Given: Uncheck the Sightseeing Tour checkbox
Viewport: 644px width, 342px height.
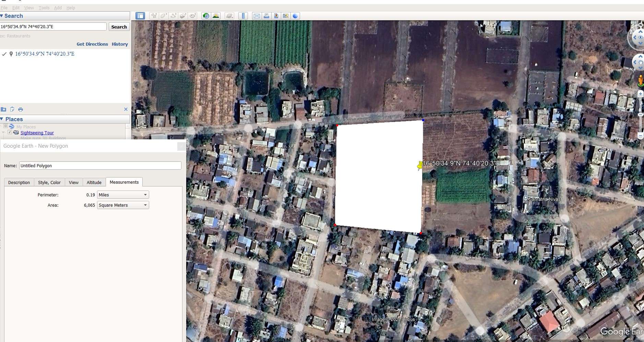Looking at the screenshot, I should point(10,132).
